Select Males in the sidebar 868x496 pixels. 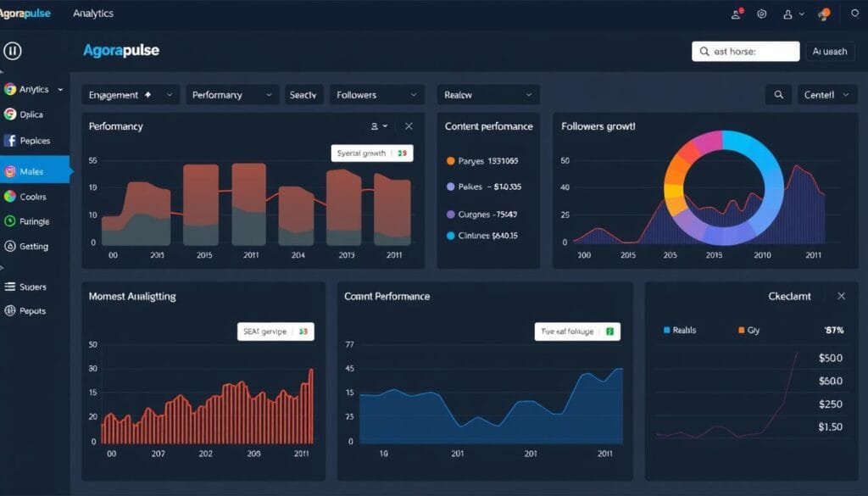(x=36, y=171)
